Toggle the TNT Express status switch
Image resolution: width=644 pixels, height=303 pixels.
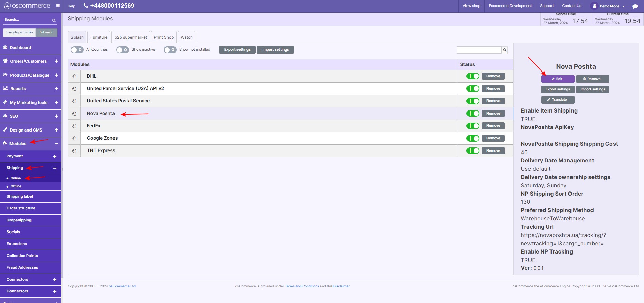[473, 151]
